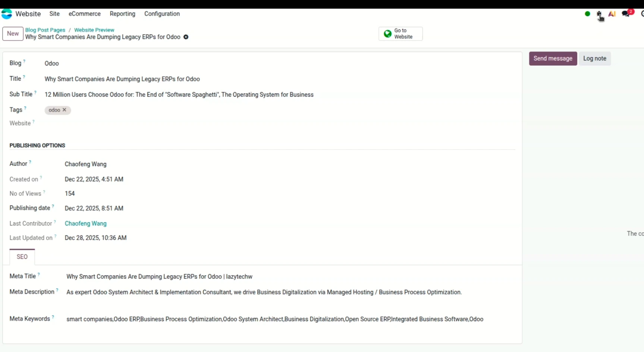Open the Blog dropdown field showing Odoo
644x352 pixels.
click(149, 63)
